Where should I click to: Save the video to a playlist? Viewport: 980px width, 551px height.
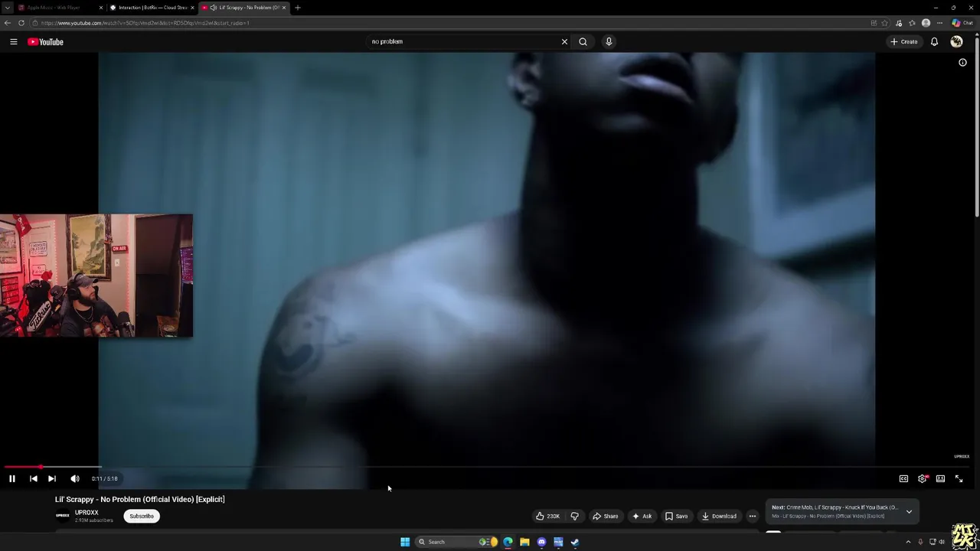click(x=677, y=516)
